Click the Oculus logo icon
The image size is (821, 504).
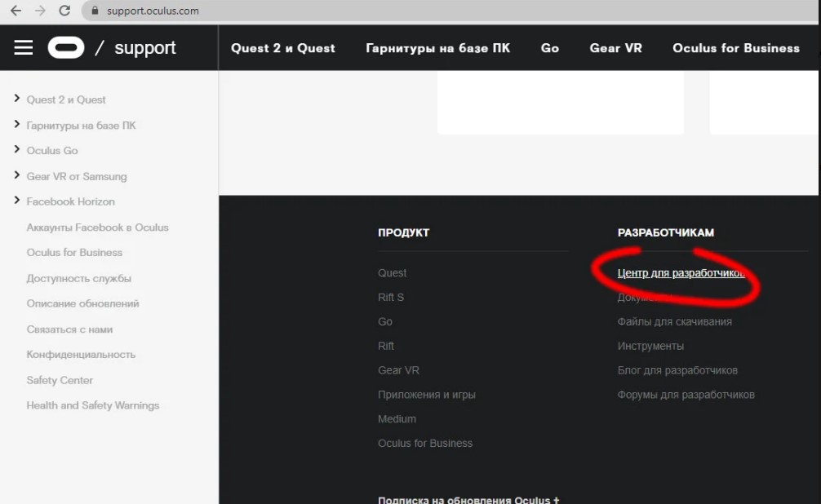click(66, 48)
